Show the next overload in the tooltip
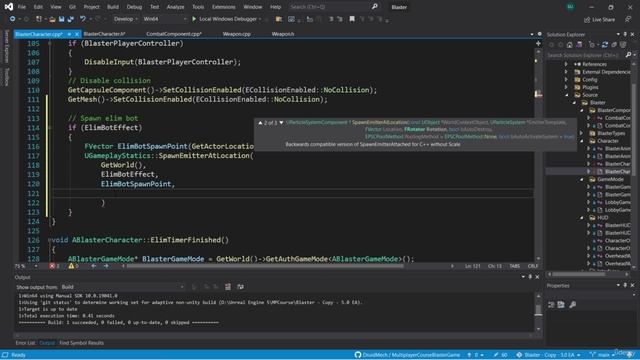 [281, 122]
